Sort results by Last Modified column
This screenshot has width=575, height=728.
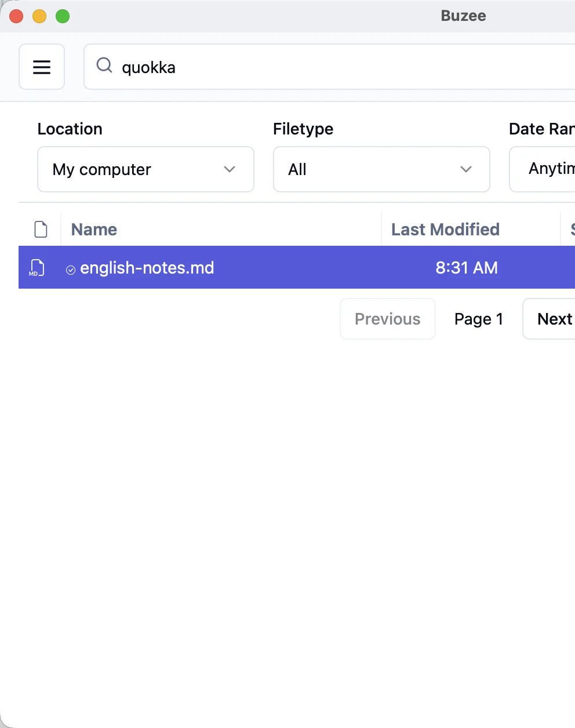pos(445,230)
